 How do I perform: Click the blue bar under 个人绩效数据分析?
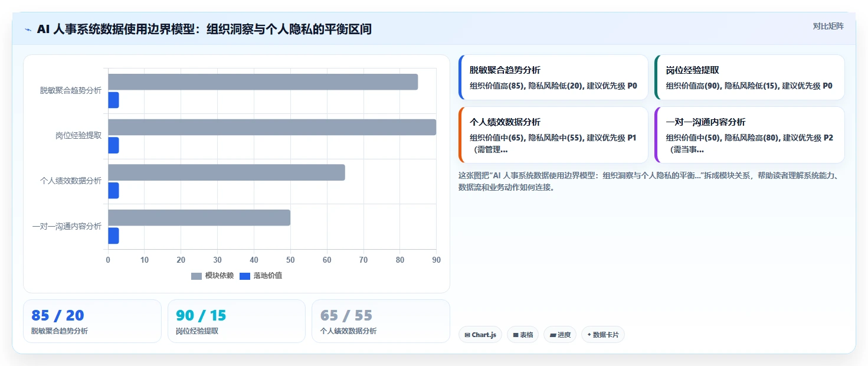pos(113,191)
